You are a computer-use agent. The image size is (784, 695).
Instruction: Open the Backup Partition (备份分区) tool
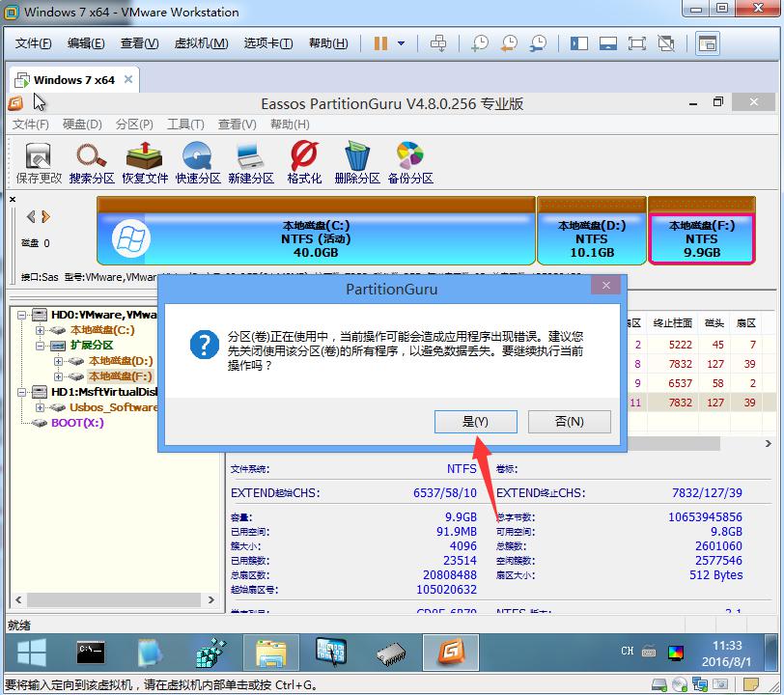tap(410, 162)
